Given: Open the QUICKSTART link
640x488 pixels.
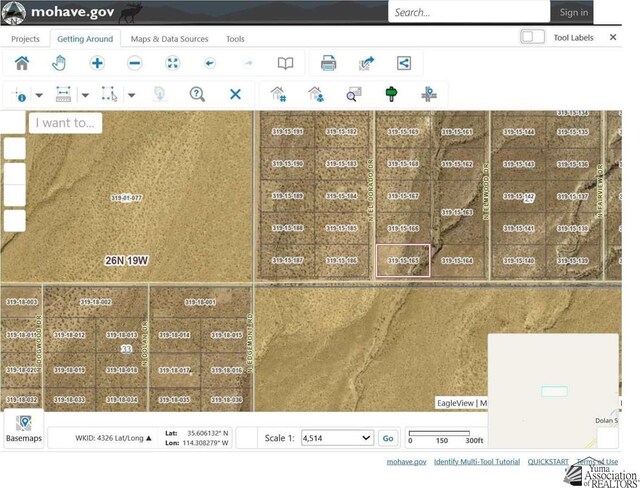Looking at the screenshot, I should tap(548, 461).
